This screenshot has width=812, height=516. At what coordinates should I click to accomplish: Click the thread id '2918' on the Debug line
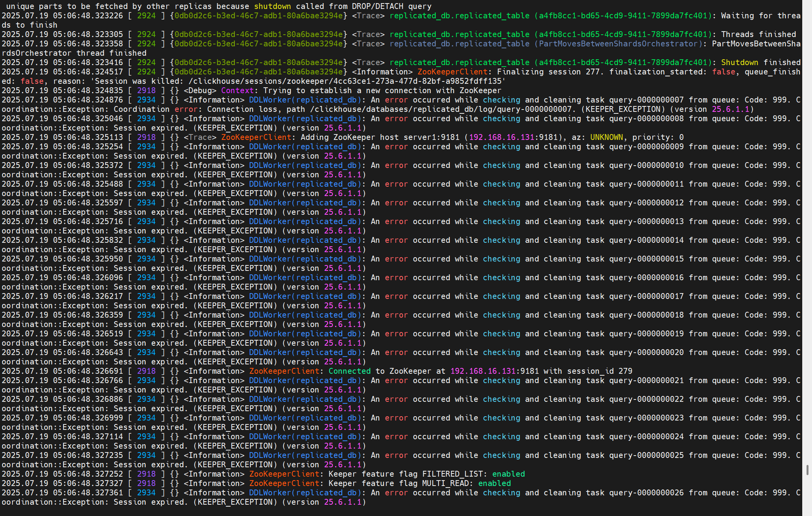pos(146,90)
